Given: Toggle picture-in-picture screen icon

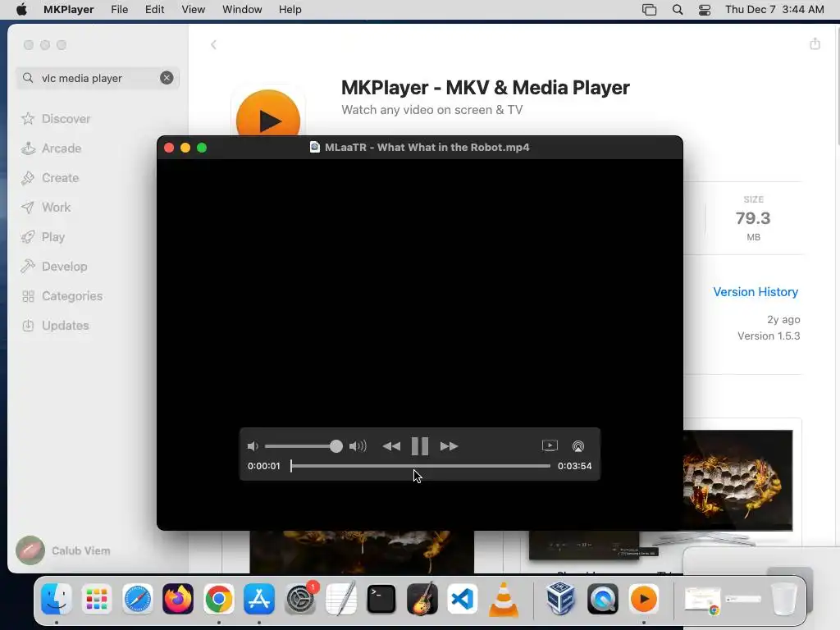Looking at the screenshot, I should 550,445.
